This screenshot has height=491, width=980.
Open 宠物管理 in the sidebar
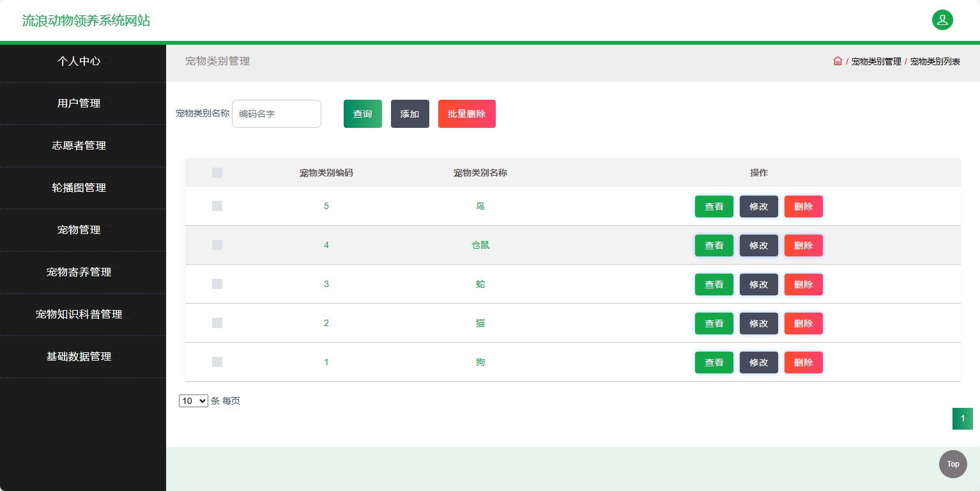83,230
